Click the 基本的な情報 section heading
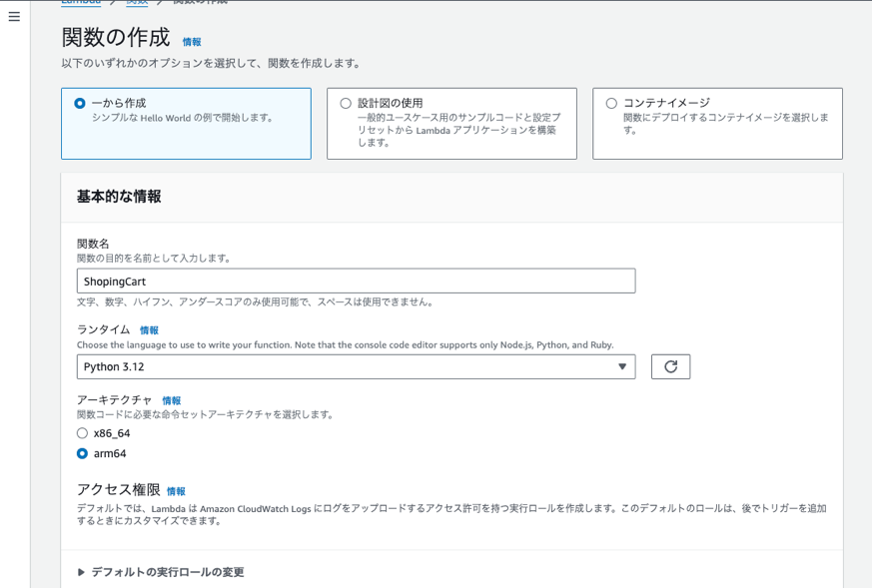 [119, 197]
